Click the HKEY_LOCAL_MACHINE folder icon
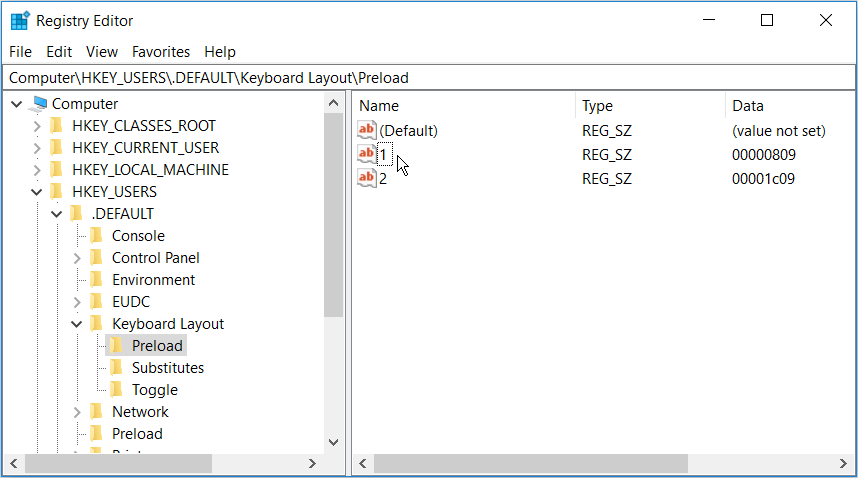The height and width of the screenshot is (478, 858). click(57, 170)
